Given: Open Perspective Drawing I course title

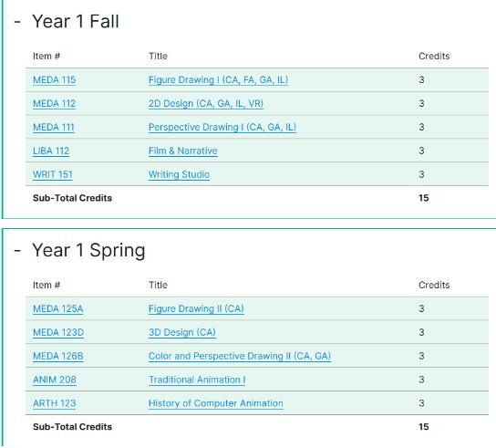Looking at the screenshot, I should pyautogui.click(x=222, y=127).
